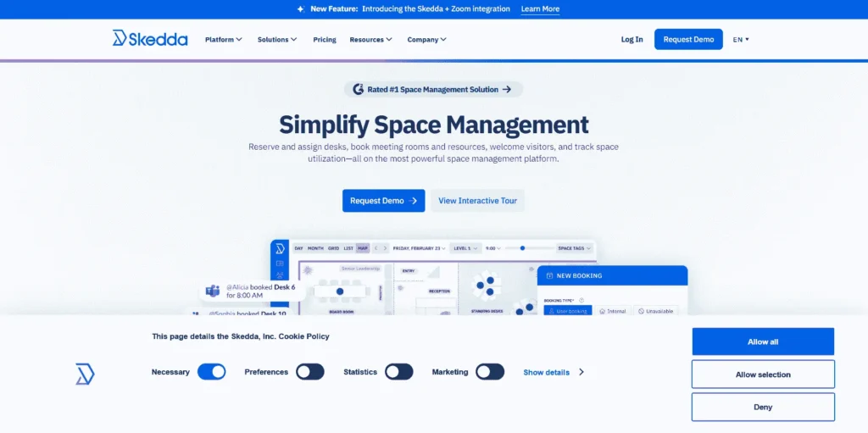Open the Pricing page from the navbar
Screen dimensions: 868x433
coord(324,40)
